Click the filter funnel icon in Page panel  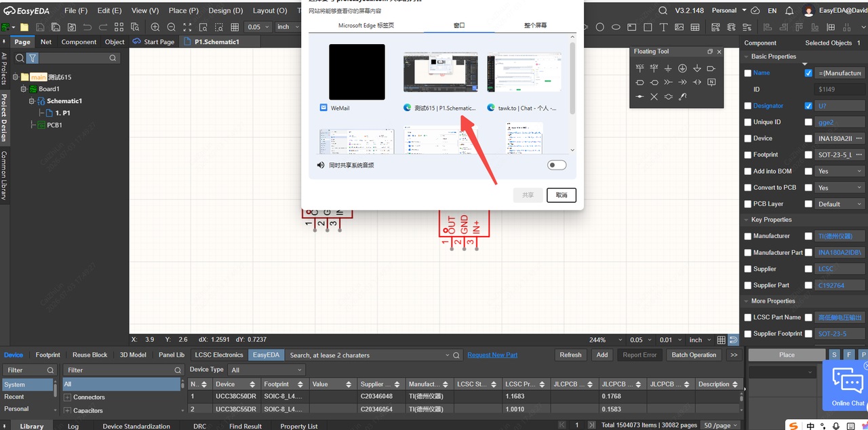point(32,58)
